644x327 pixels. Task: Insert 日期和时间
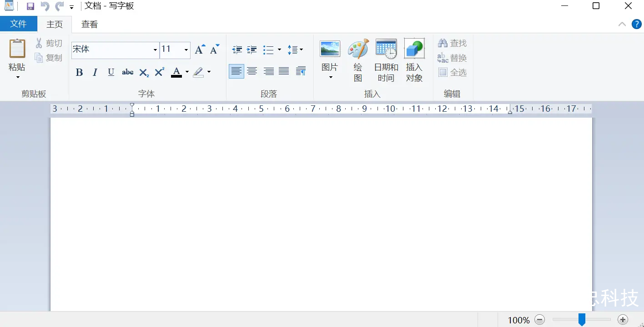coord(386,60)
